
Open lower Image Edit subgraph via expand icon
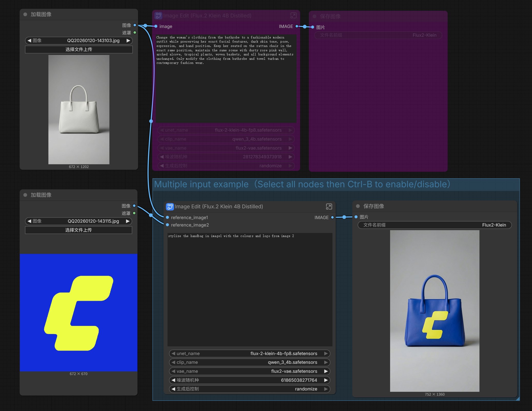tap(329, 207)
